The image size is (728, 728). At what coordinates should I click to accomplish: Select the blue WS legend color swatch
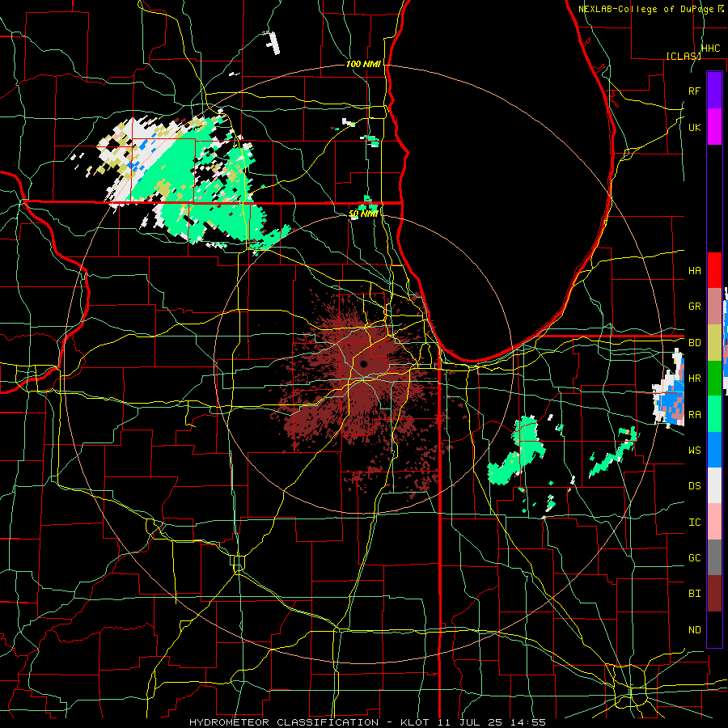714,450
